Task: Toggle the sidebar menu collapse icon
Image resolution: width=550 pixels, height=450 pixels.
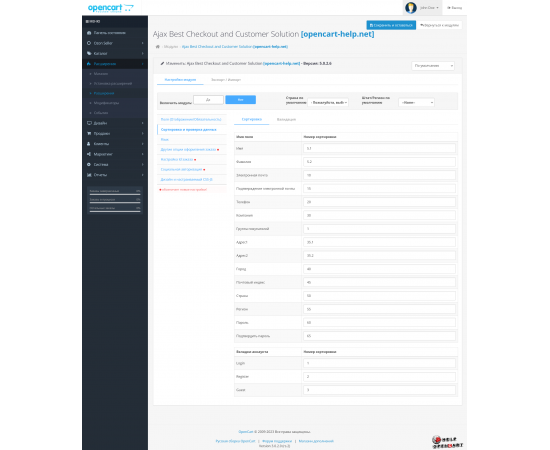Action: [x=88, y=21]
